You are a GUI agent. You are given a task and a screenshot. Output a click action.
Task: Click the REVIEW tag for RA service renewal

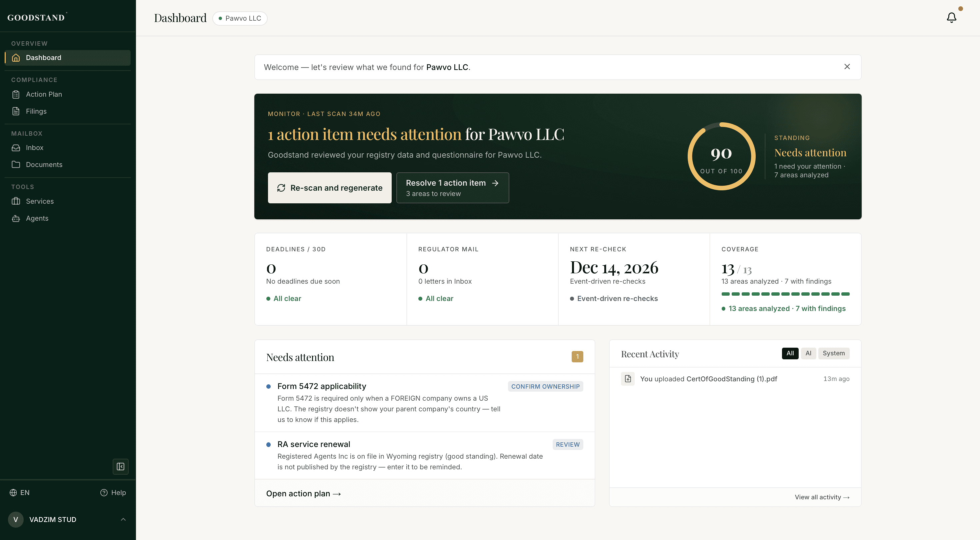pyautogui.click(x=568, y=444)
